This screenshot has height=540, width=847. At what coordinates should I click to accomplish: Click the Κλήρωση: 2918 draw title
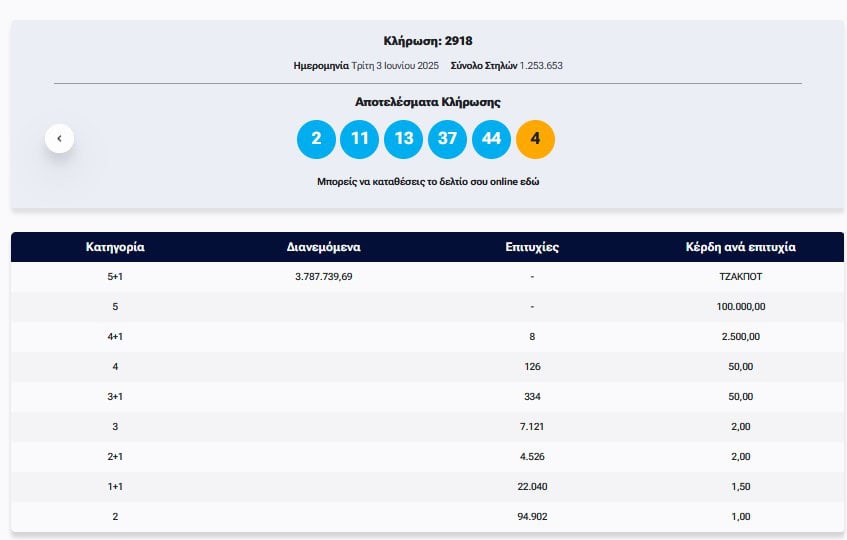tap(428, 41)
